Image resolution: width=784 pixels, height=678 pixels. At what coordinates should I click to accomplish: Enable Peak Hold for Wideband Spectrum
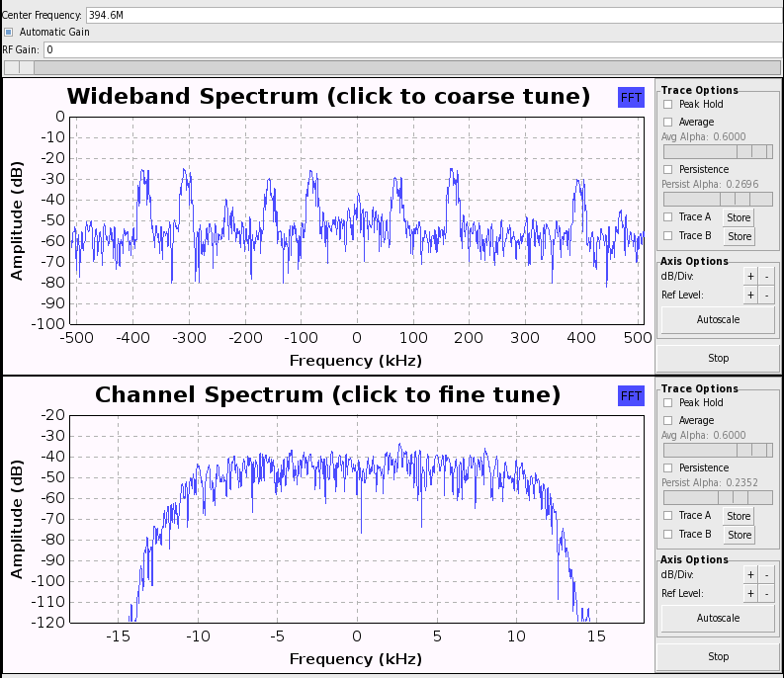(668, 104)
